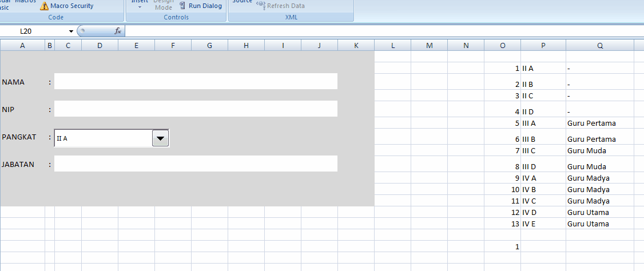Select Guru Madya cell beside IV B
The height and width of the screenshot is (271, 644).
601,189
